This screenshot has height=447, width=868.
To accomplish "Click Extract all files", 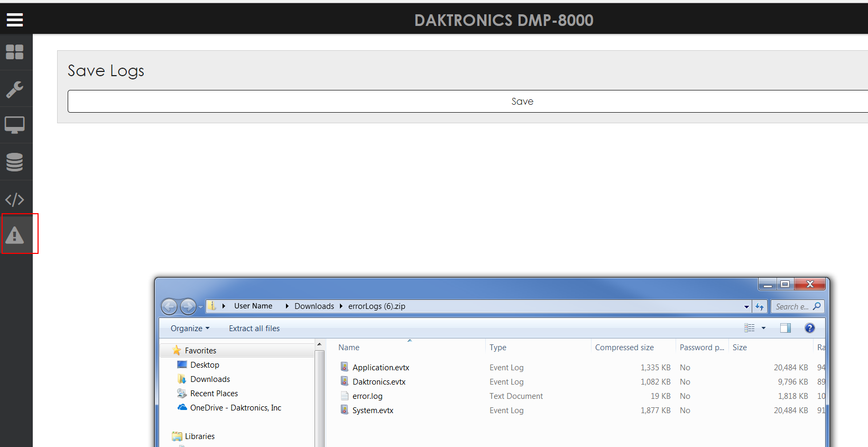I will 254,329.
